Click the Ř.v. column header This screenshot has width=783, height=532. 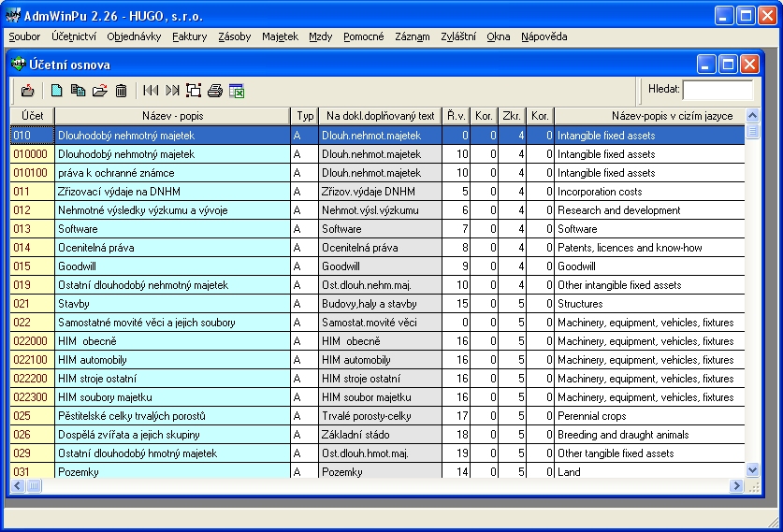pos(456,116)
